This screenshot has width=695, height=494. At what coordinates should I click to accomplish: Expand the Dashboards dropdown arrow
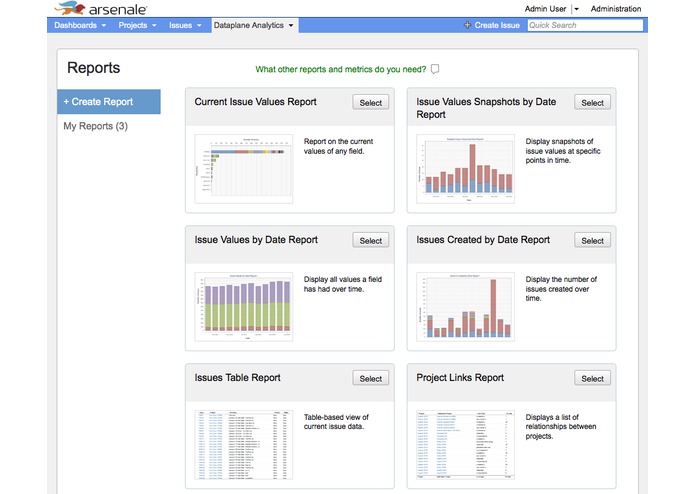pos(104,26)
